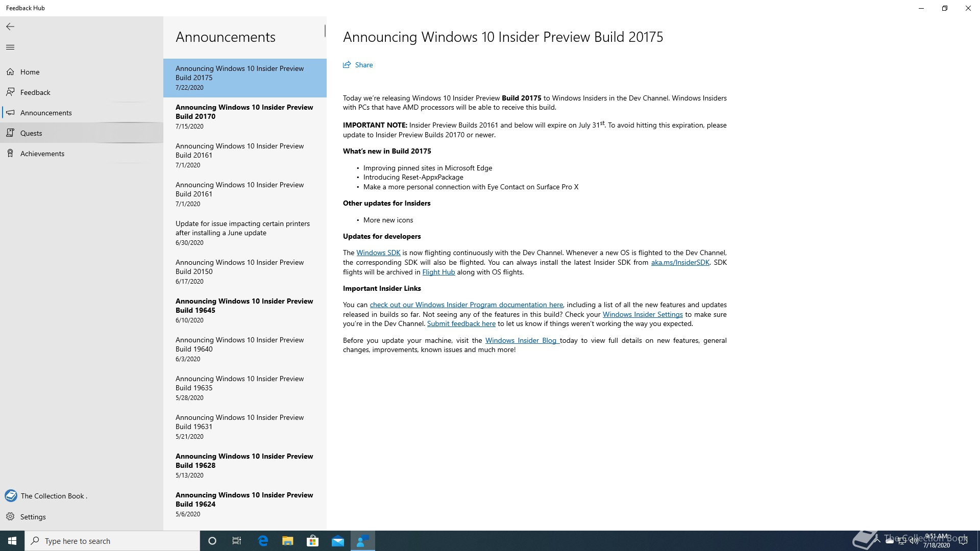Select printer issue update dated 6/30/2020
The height and width of the screenshot is (551, 980).
[x=245, y=233]
